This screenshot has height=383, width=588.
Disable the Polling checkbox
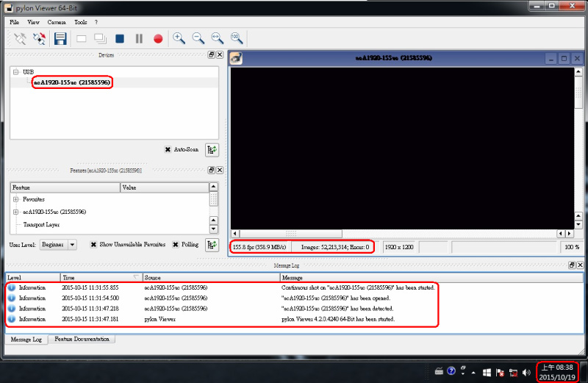[176, 245]
